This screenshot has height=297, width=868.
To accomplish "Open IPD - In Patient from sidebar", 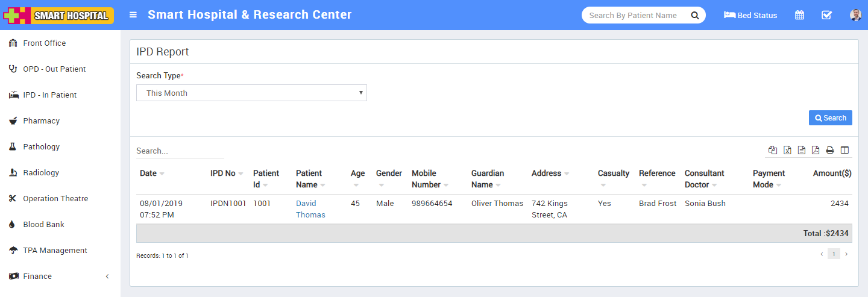I will tap(49, 95).
